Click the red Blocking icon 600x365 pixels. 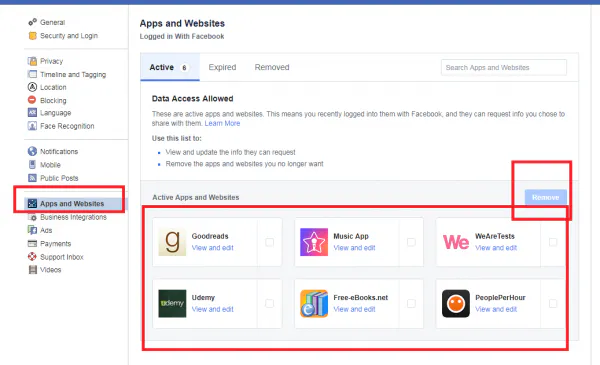tap(32, 100)
